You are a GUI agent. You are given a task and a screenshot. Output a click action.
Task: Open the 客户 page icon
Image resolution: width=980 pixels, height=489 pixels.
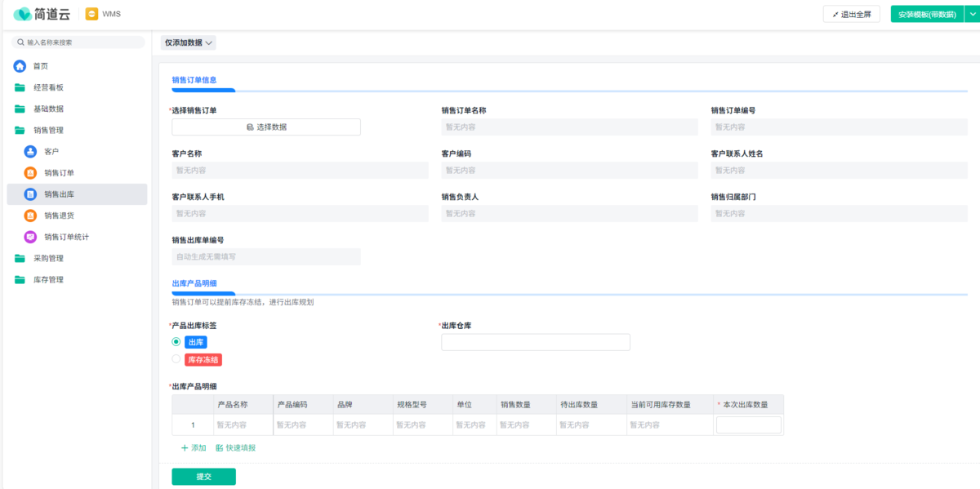[x=30, y=151]
